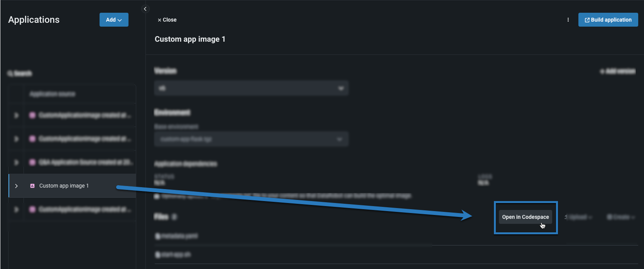Click the Build application button
Screen dimensions: 644x269
coord(608,20)
